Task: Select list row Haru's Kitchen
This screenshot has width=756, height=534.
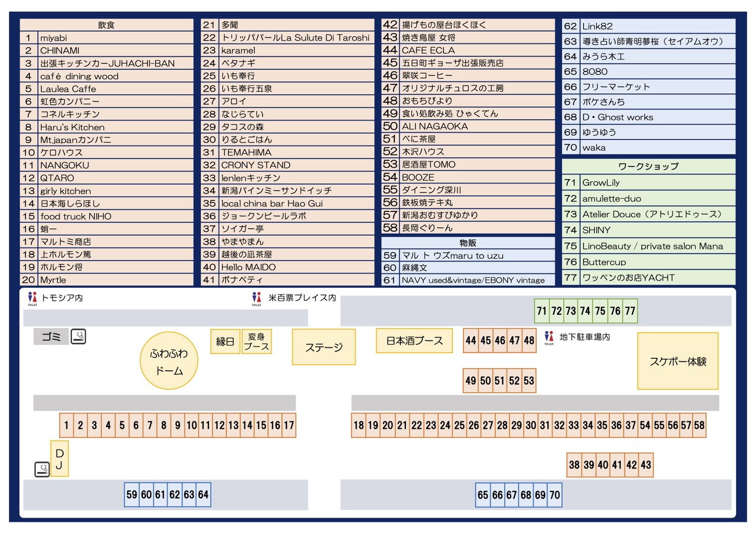Action: 106,127
